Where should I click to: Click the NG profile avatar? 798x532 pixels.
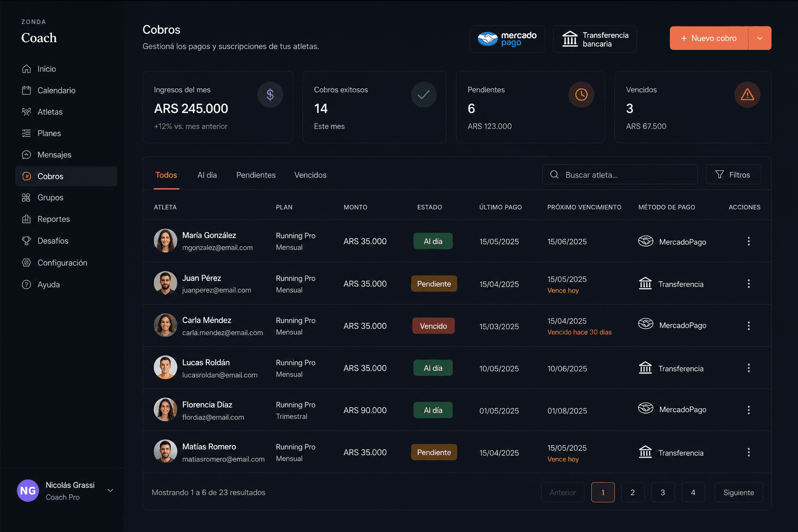coord(28,490)
